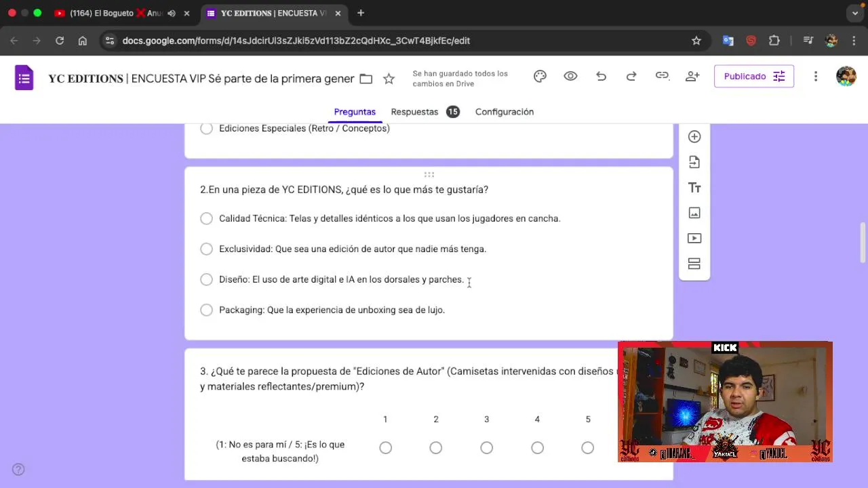
Task: Select the Calidad Técnica radio option
Action: (206, 218)
